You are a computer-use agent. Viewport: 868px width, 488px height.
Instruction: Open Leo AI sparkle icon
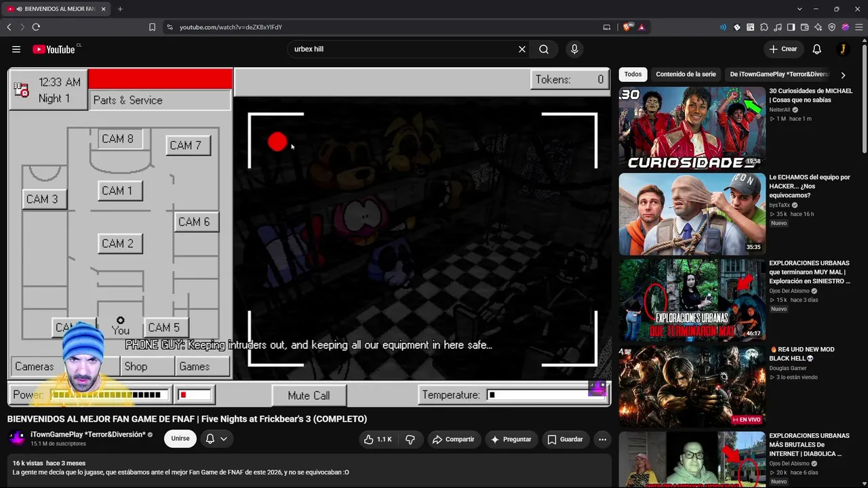(818, 27)
